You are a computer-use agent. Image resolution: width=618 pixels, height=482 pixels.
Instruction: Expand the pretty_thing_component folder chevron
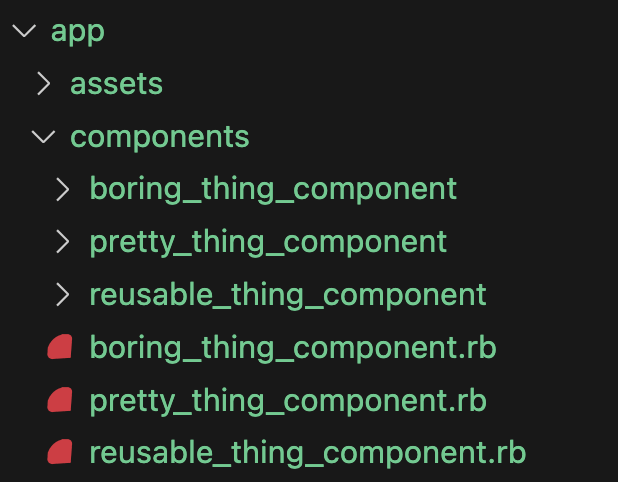tap(63, 242)
